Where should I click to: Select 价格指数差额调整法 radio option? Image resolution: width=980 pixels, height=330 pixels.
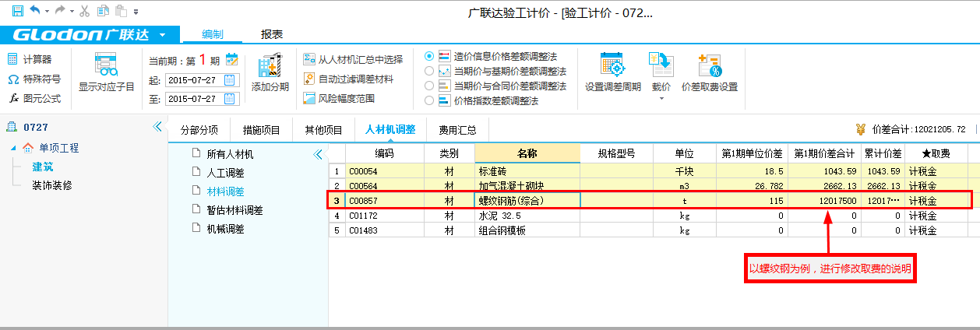[429, 100]
